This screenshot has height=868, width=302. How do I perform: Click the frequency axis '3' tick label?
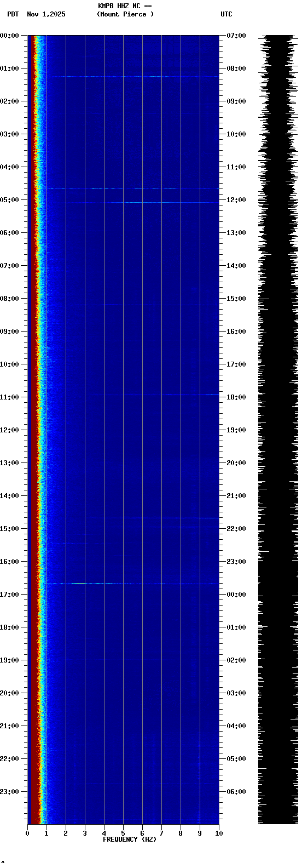(x=85, y=833)
